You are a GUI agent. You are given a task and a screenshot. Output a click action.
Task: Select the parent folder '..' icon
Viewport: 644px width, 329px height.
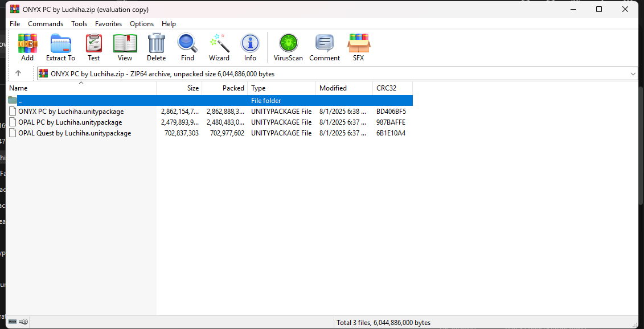(x=13, y=100)
